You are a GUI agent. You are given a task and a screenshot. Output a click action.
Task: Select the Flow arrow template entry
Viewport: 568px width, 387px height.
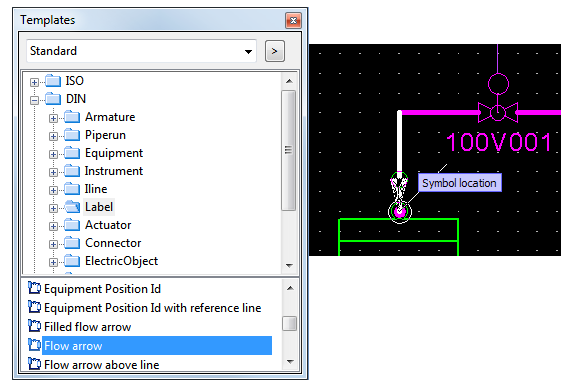[157, 345]
